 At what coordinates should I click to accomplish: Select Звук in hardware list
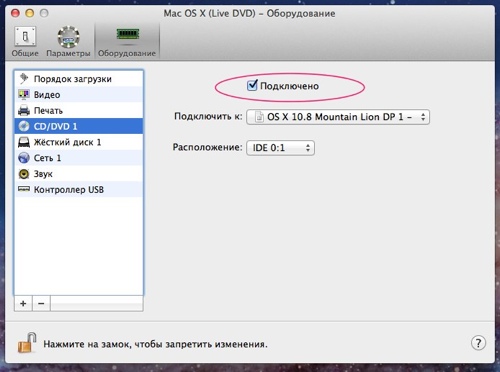coord(79,174)
